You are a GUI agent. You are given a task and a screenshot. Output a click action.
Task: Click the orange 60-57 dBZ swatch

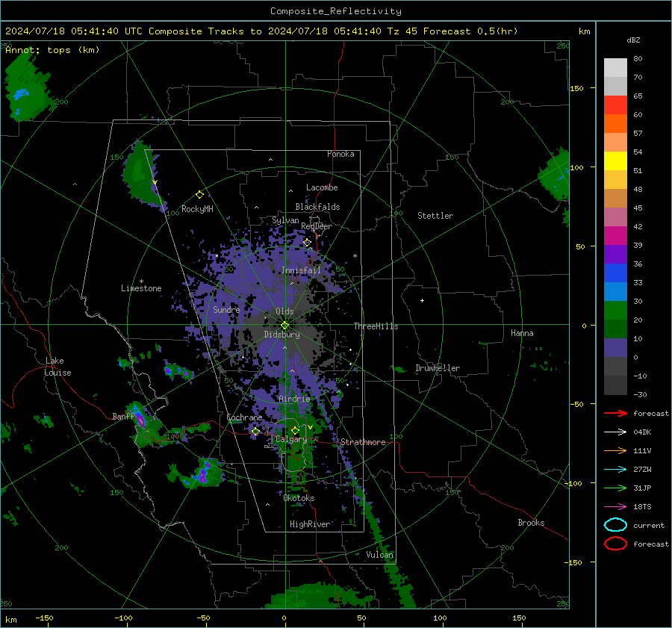615,124
